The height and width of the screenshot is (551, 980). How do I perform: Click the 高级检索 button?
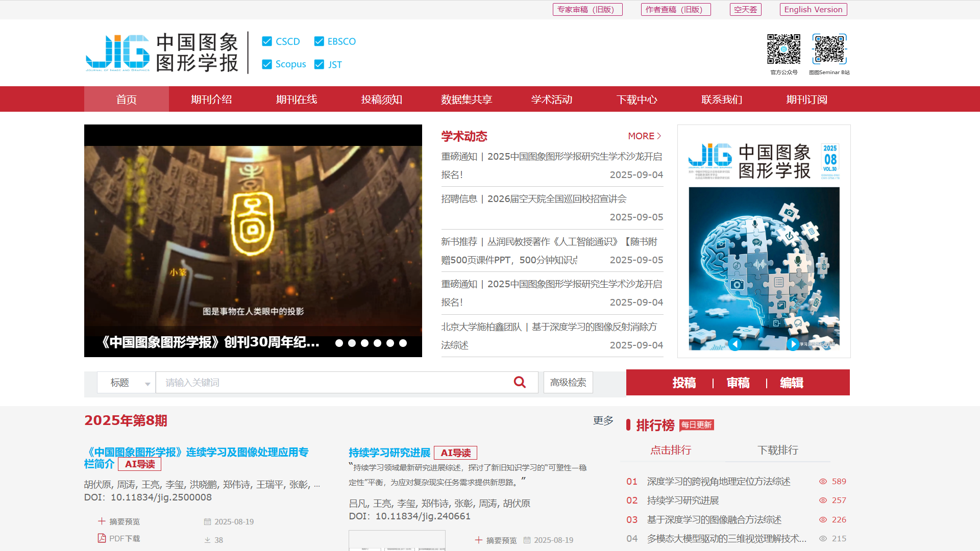(568, 383)
